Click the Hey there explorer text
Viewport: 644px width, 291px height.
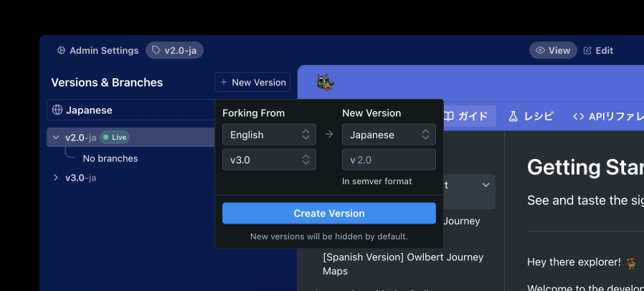(x=574, y=262)
